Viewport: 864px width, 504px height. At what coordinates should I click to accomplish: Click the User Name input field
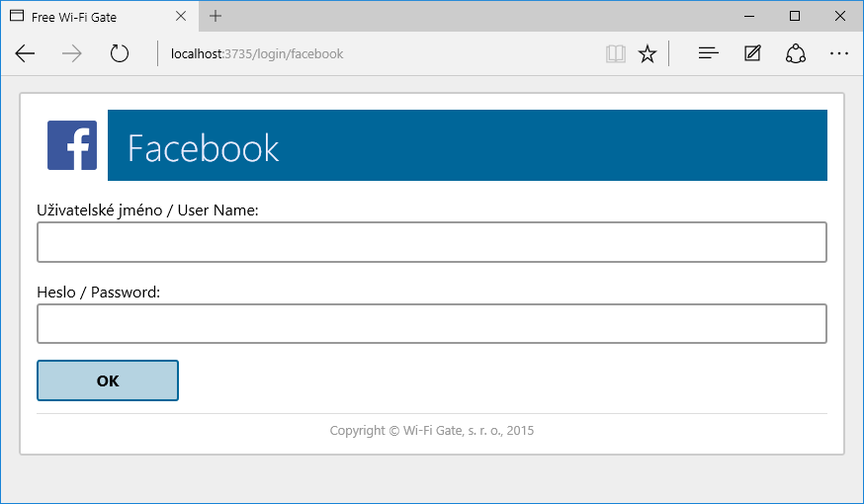tap(432, 242)
